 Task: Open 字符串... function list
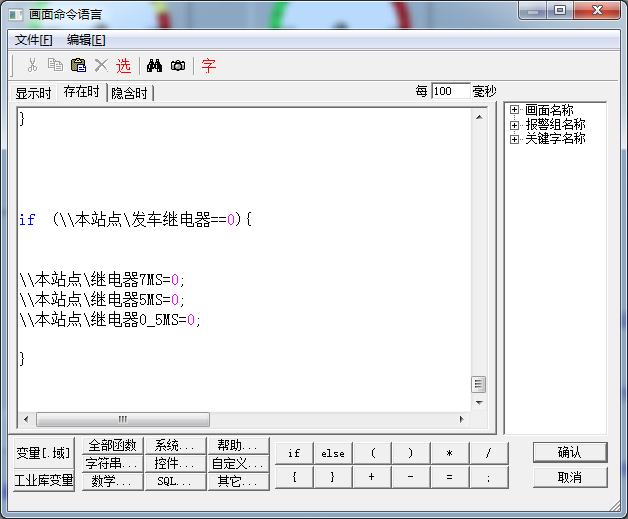point(113,463)
